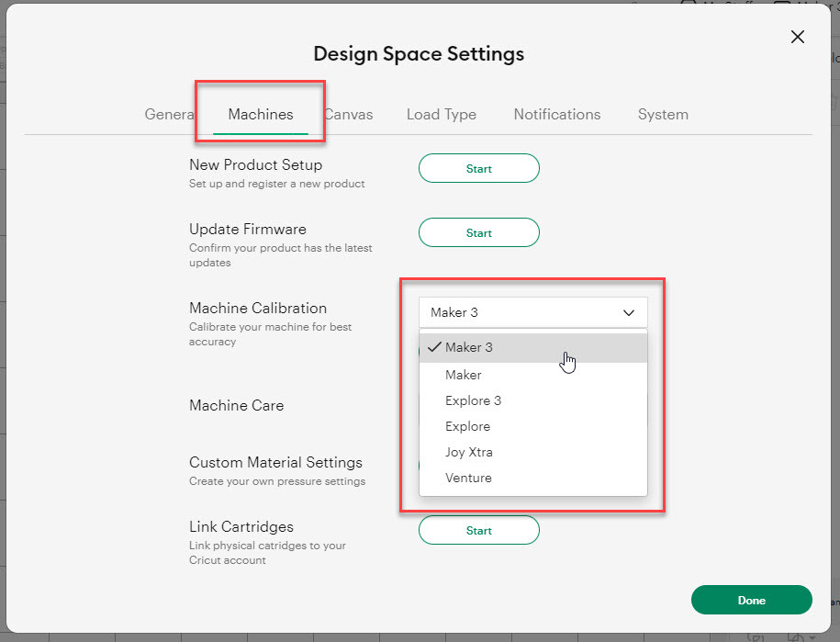840x642 pixels.
Task: View the Notifications tab
Action: click(x=556, y=114)
